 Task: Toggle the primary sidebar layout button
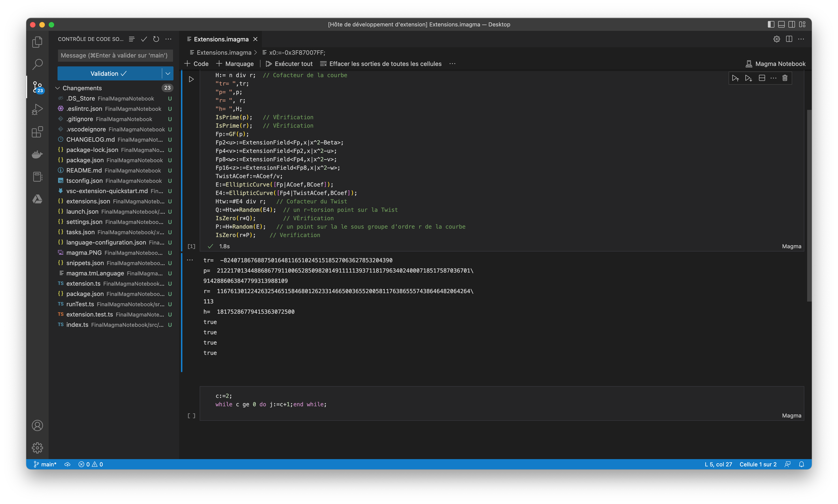(x=771, y=25)
